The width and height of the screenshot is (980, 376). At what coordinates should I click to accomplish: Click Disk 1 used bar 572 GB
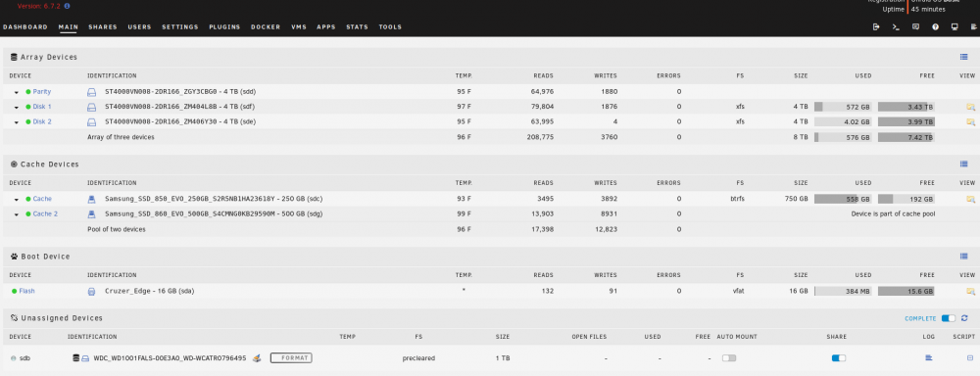[x=843, y=107]
